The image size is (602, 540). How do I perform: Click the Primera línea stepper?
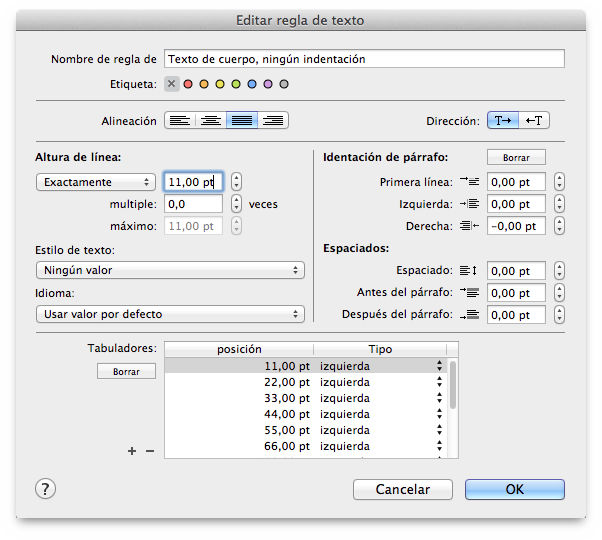coord(559,182)
